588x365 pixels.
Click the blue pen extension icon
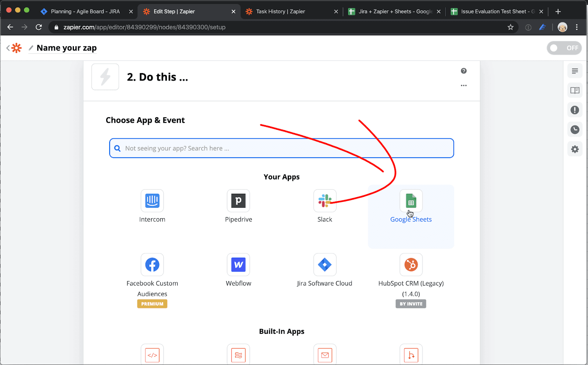point(542,27)
